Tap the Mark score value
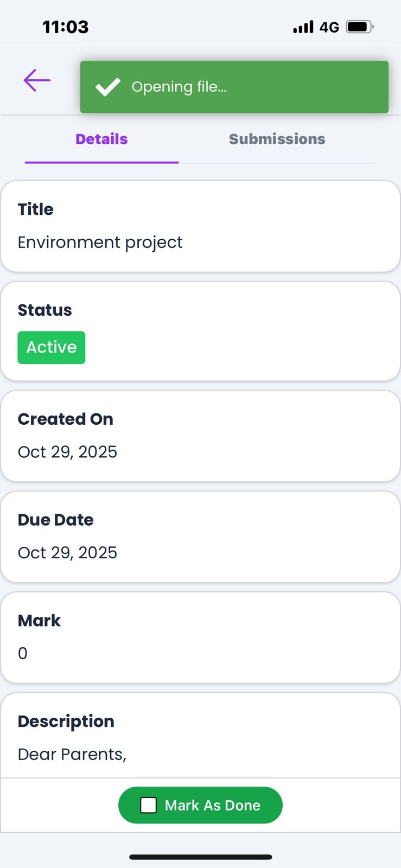Screen dimensions: 401x868 click(23, 653)
